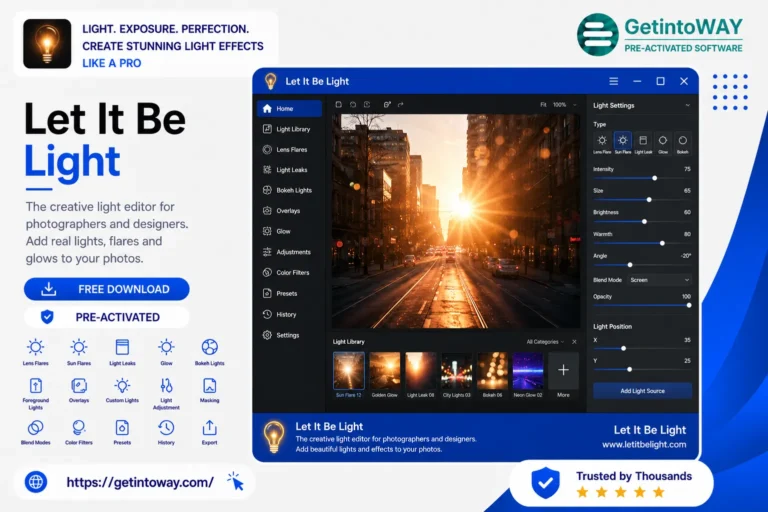Adjust the Angle slider handle
Viewport: 768px width, 512px height.
pyautogui.click(x=630, y=265)
